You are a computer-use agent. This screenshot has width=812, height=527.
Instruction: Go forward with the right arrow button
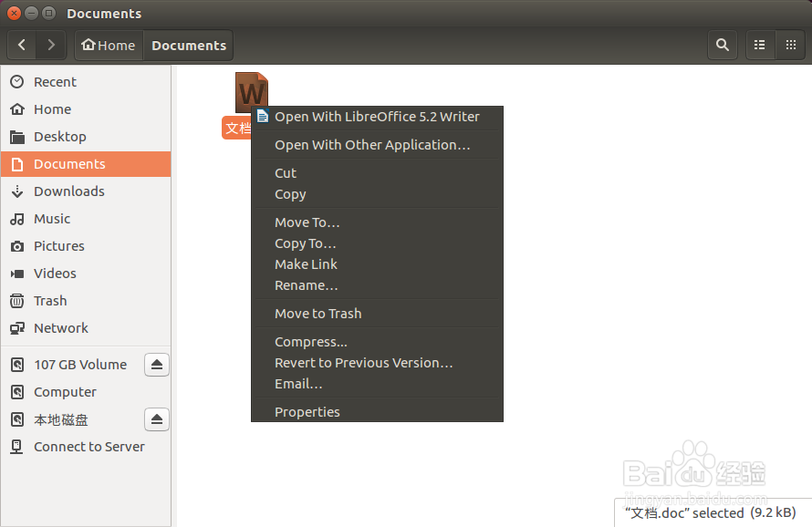pyautogui.click(x=51, y=45)
